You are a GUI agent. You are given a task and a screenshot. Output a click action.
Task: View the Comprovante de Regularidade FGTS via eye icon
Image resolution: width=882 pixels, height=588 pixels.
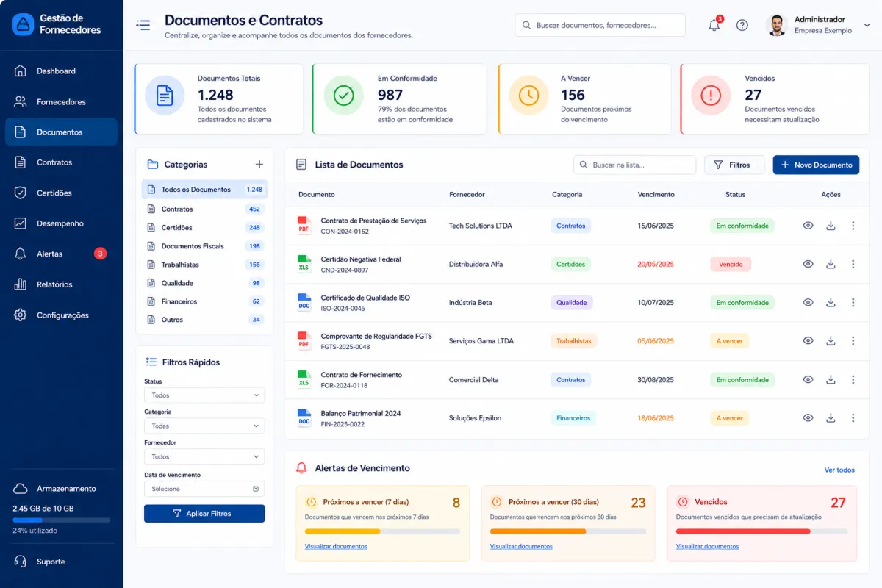tap(808, 341)
